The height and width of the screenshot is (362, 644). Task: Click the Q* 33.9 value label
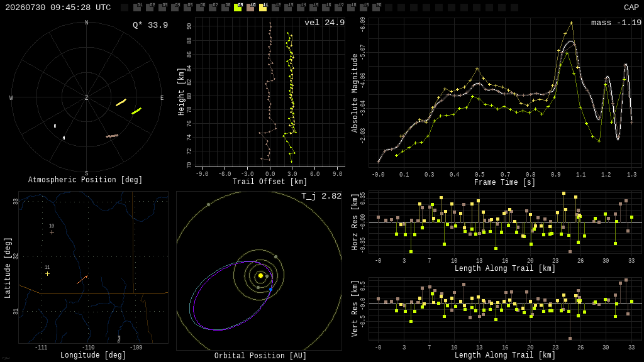click(150, 25)
